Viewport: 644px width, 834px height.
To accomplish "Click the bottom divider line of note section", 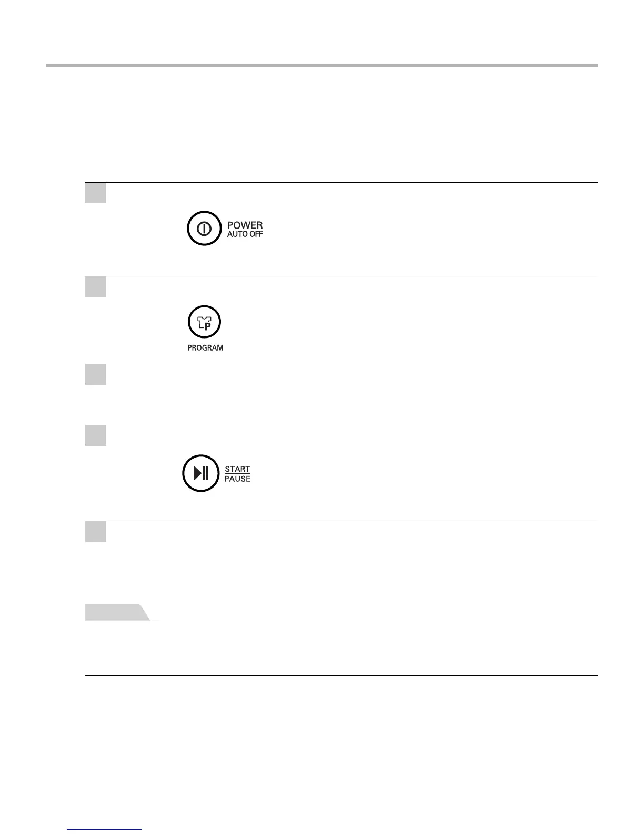I will click(x=341, y=675).
